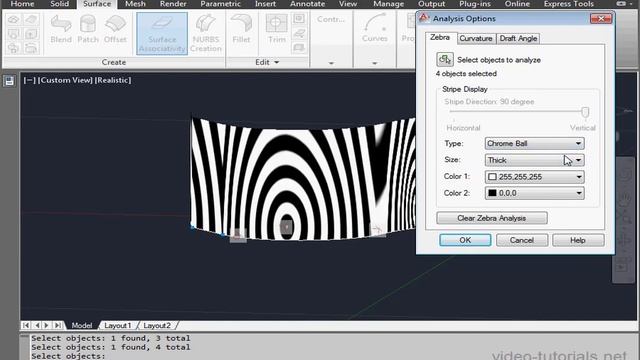Open the Output ribbon tab

[431, 4]
